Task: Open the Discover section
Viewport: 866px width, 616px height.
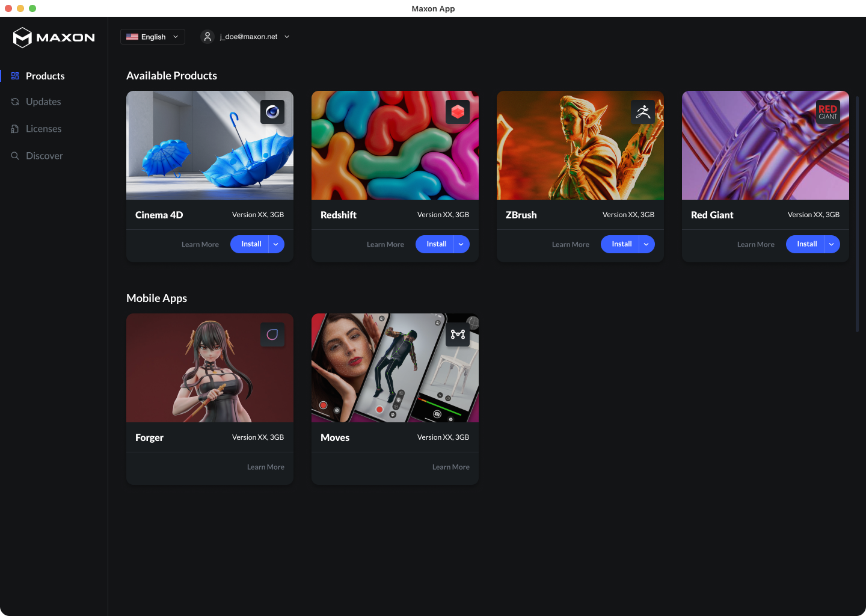Action: click(44, 156)
